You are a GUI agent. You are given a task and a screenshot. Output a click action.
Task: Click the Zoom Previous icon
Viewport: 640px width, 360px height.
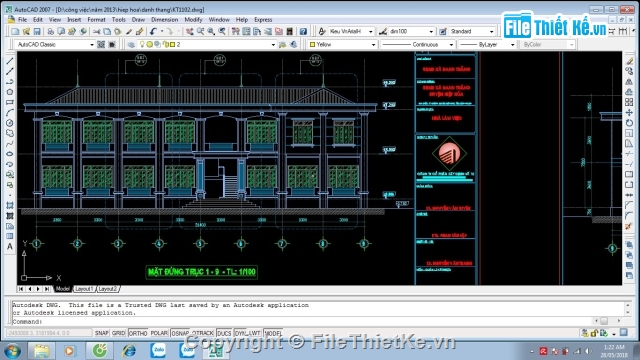click(222, 31)
